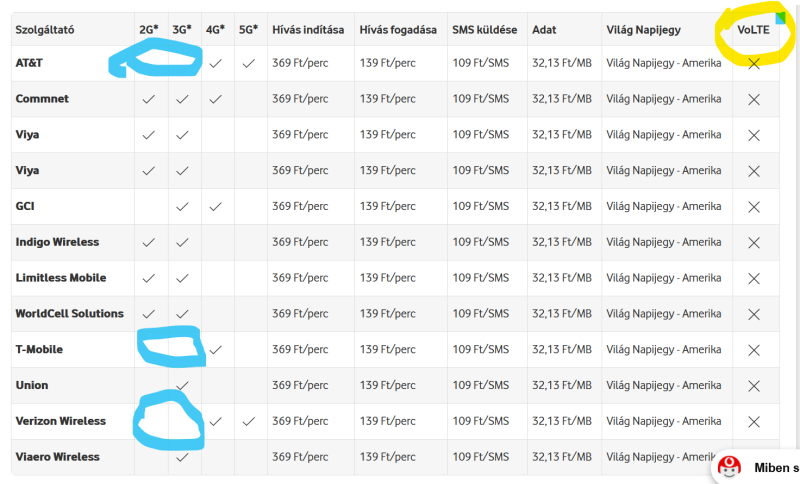Click the VoLTE X for T-Mobile row
The height and width of the screenshot is (484, 800).
point(754,350)
